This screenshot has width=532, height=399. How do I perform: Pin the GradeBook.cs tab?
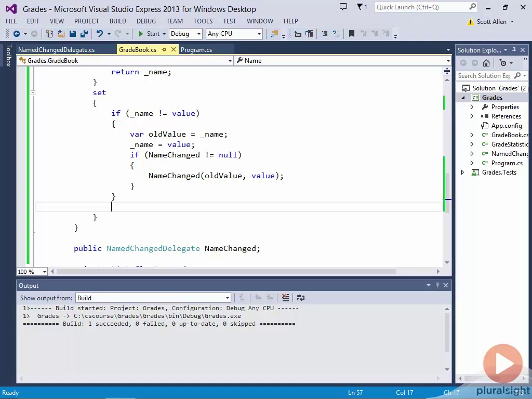pyautogui.click(x=164, y=49)
